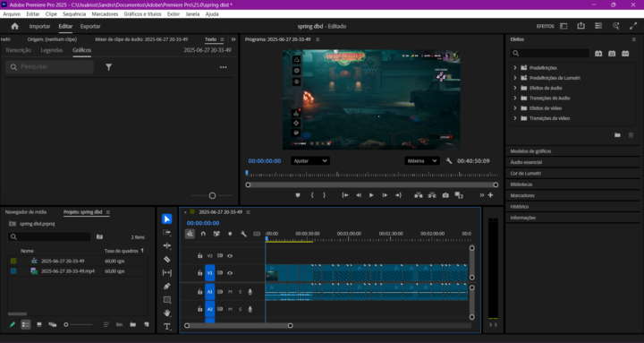
Task: Toggle lock on track V2
Action: point(199,256)
